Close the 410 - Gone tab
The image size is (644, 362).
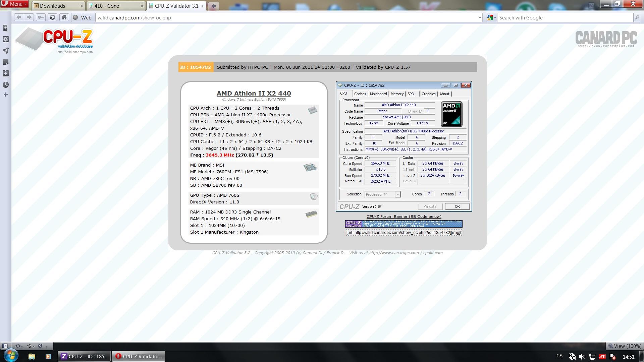(x=142, y=6)
